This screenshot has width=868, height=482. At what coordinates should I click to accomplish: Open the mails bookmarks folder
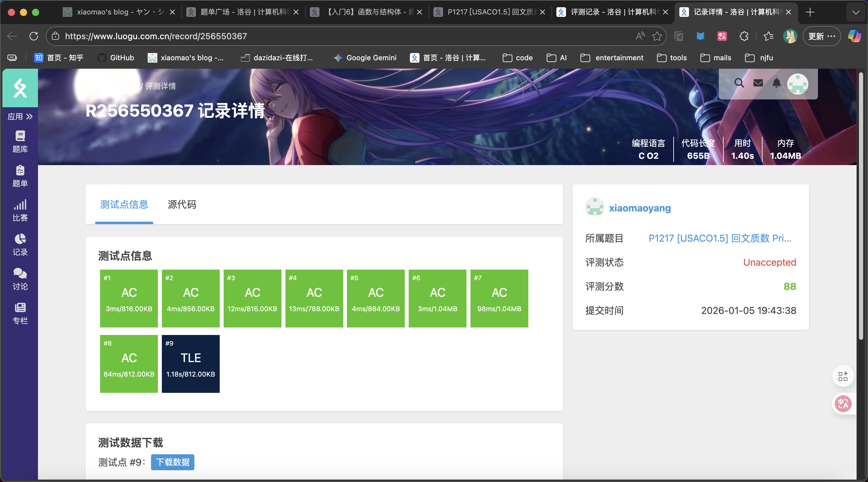coord(716,58)
